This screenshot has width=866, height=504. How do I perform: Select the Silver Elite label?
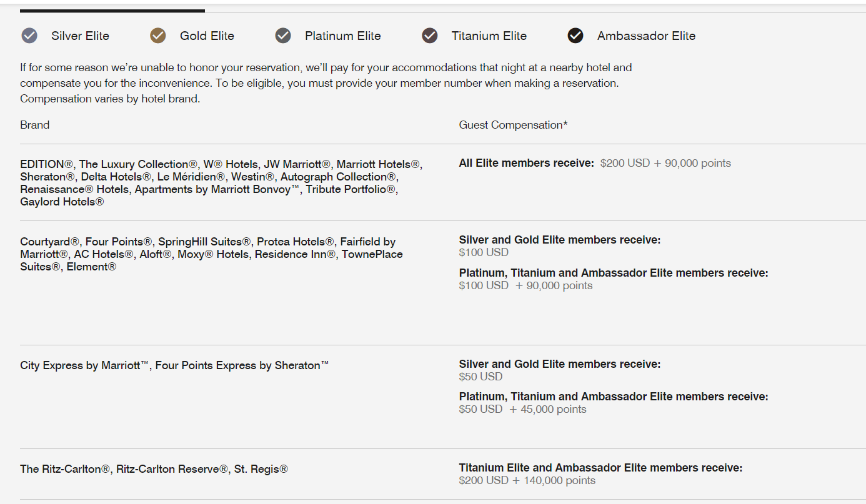pos(80,36)
